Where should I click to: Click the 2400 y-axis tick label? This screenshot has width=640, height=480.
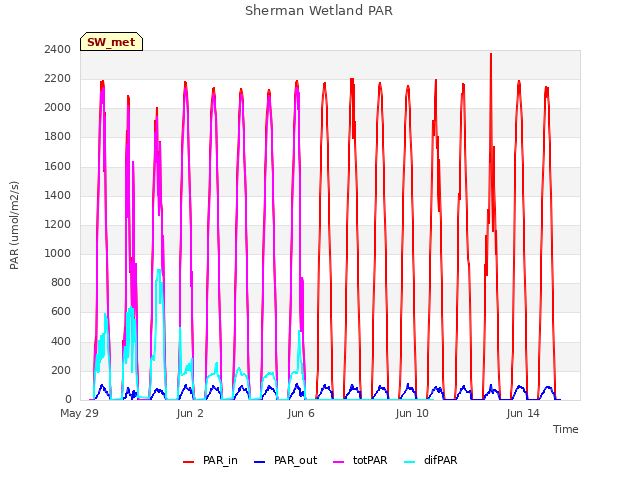click(58, 49)
